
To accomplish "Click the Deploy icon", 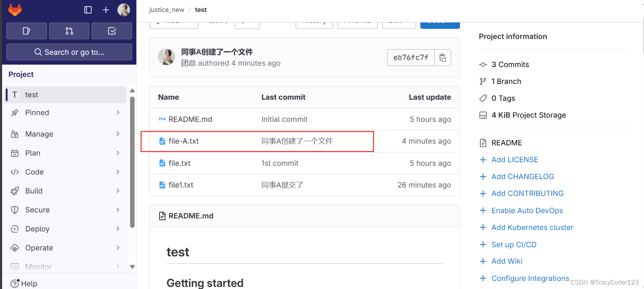I will (15, 229).
